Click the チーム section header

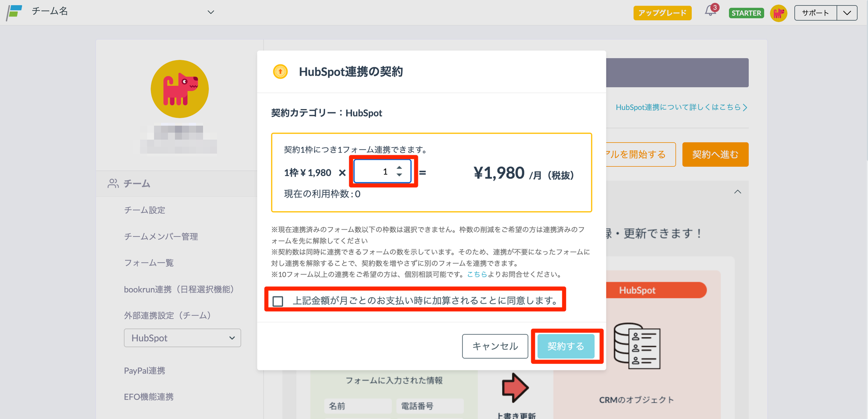(x=176, y=184)
